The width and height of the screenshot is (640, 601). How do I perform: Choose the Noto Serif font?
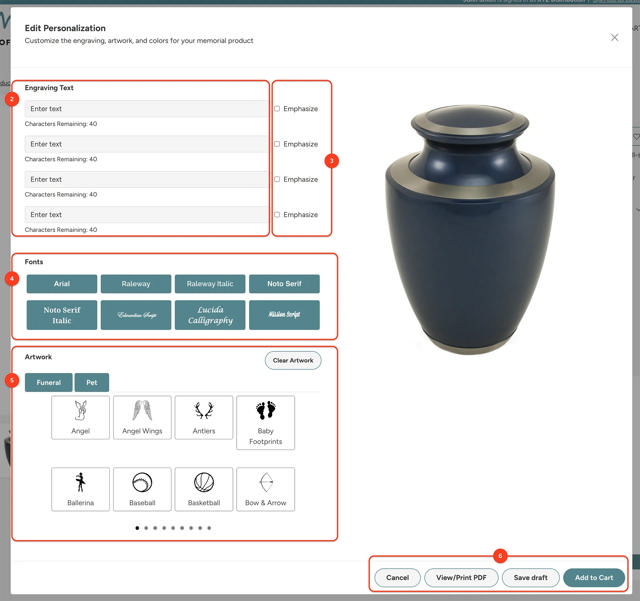pos(284,284)
